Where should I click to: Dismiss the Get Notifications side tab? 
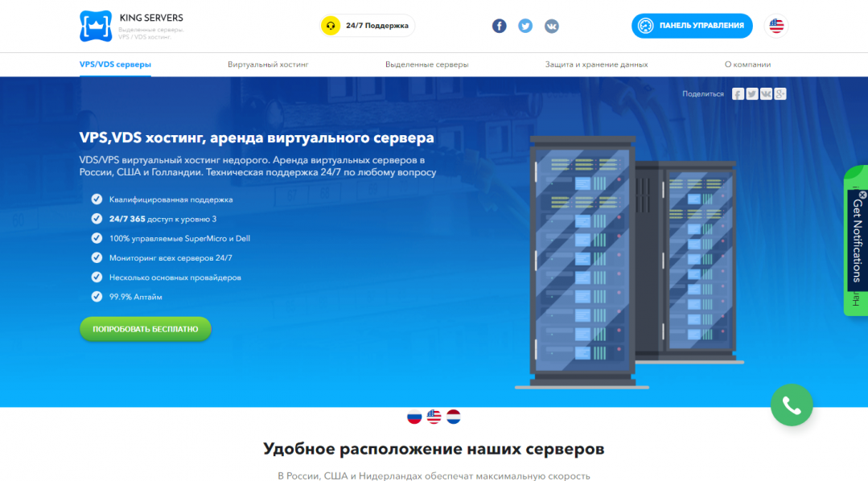coord(862,195)
